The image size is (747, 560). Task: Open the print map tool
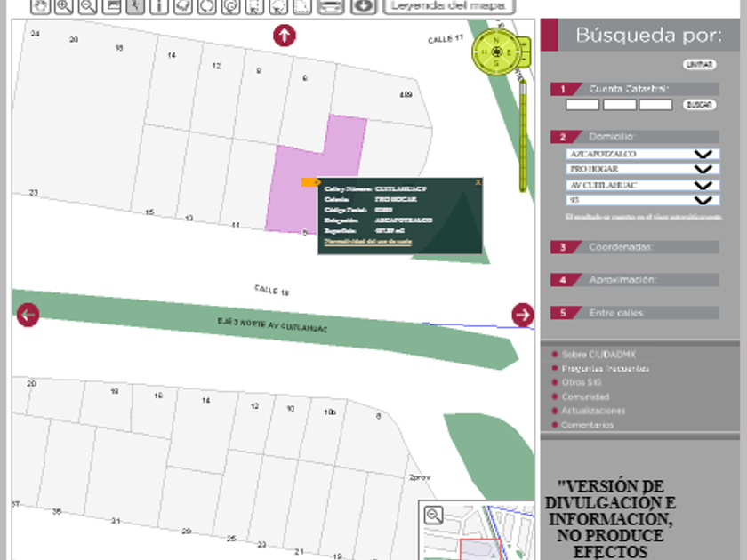coord(330,6)
